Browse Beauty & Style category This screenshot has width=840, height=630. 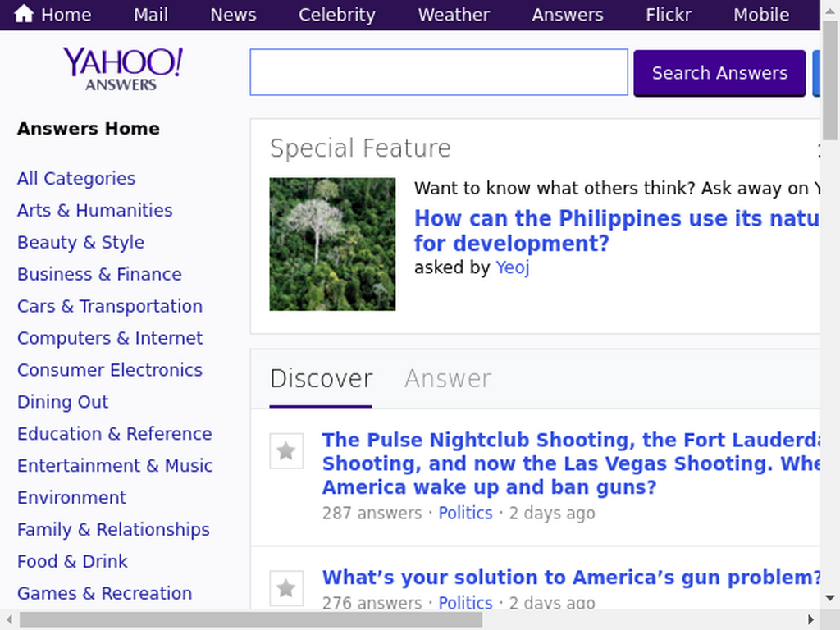(80, 242)
